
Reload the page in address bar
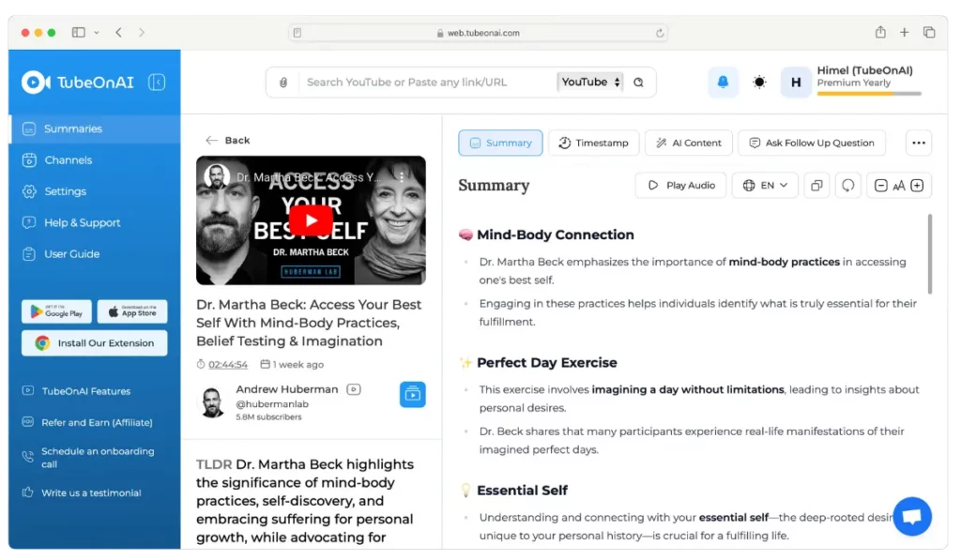coord(660,33)
